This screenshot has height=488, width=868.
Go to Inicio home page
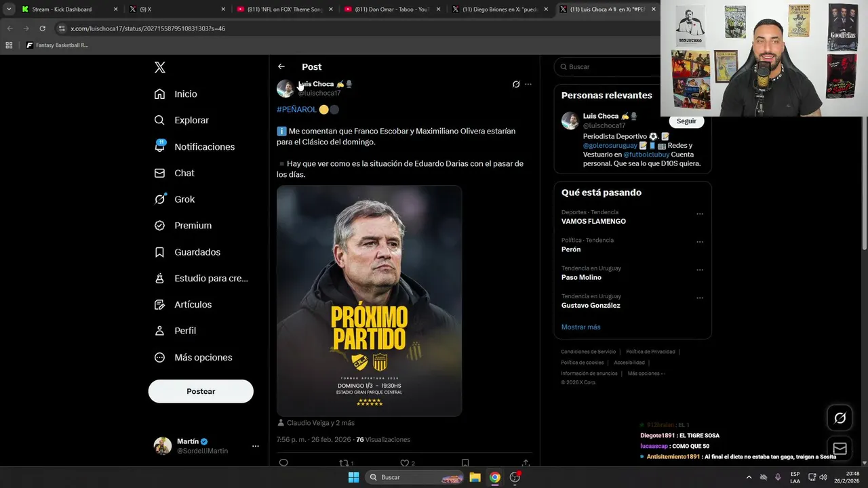coord(176,94)
